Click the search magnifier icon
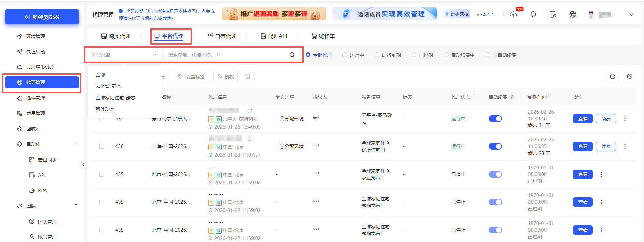This screenshot has width=644, height=242. point(292,55)
